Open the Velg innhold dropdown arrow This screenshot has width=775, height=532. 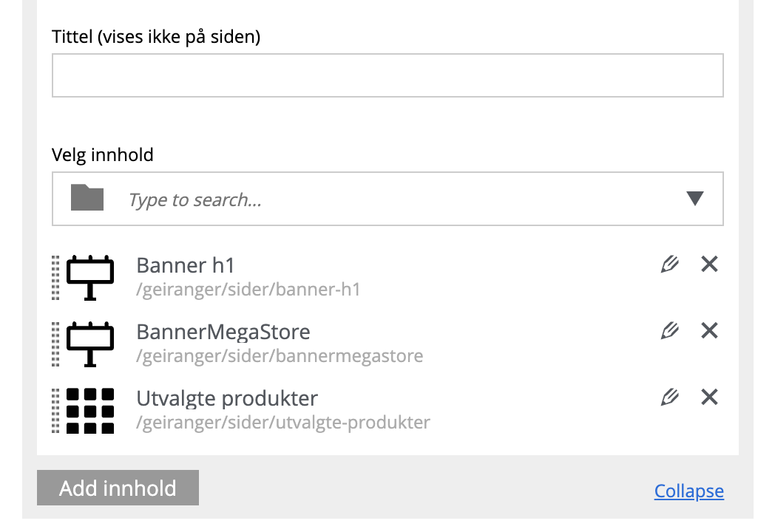[x=694, y=199]
